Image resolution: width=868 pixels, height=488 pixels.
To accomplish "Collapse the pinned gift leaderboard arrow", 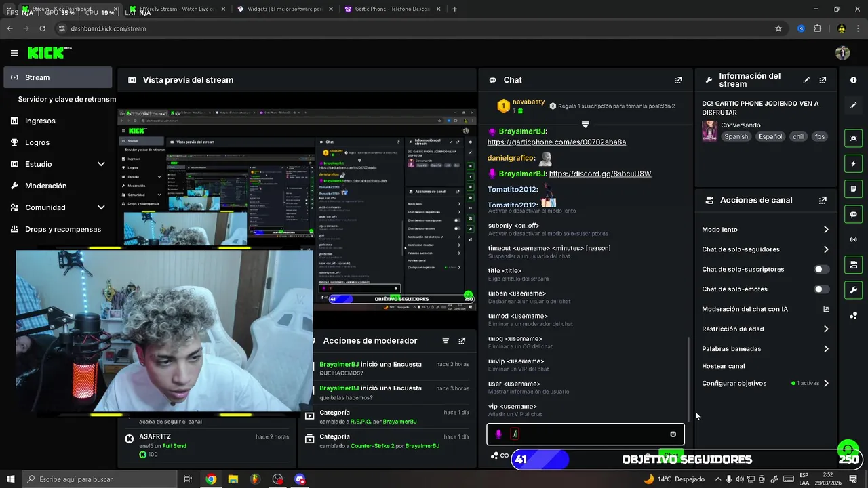I will (585, 125).
